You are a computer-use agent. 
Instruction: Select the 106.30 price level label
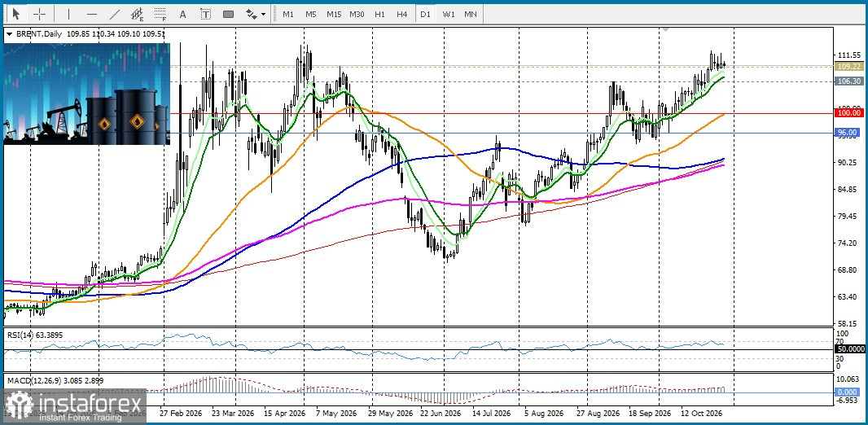coord(849,81)
